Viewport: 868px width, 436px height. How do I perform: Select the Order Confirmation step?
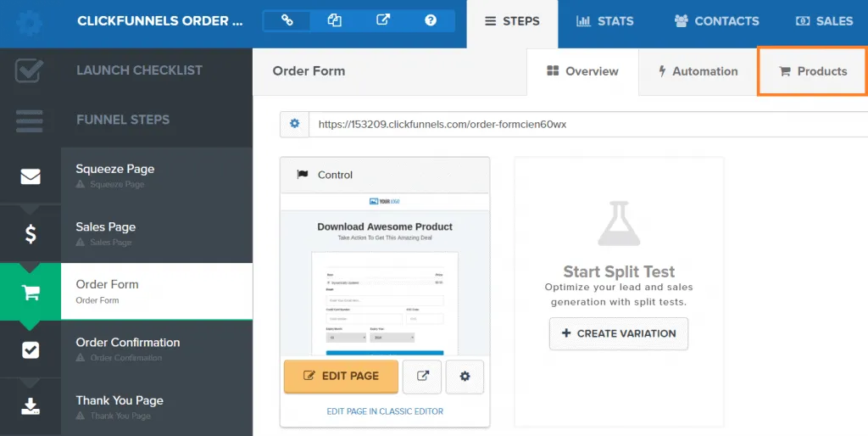tap(157, 349)
